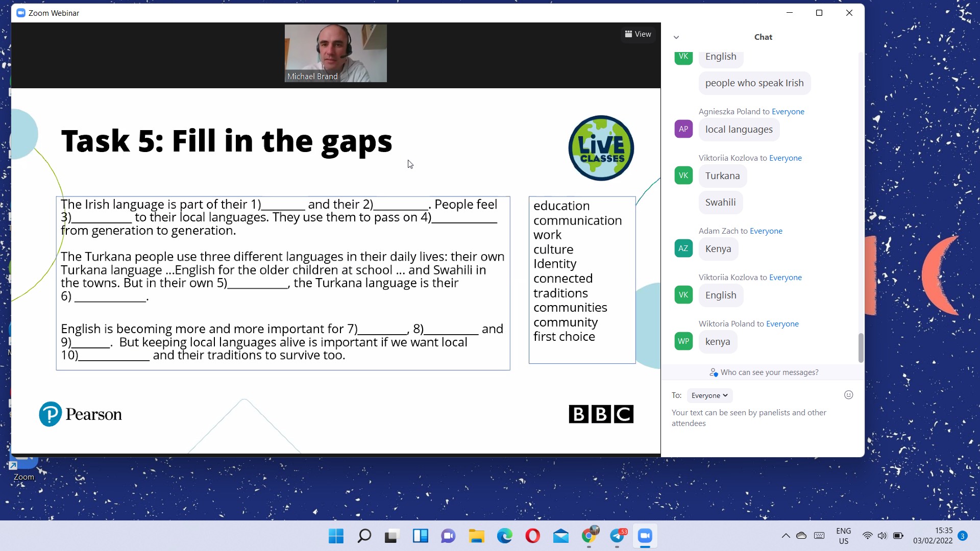Image resolution: width=980 pixels, height=551 pixels.
Task: Open Microsoft Edge from the taskbar
Action: tap(504, 536)
